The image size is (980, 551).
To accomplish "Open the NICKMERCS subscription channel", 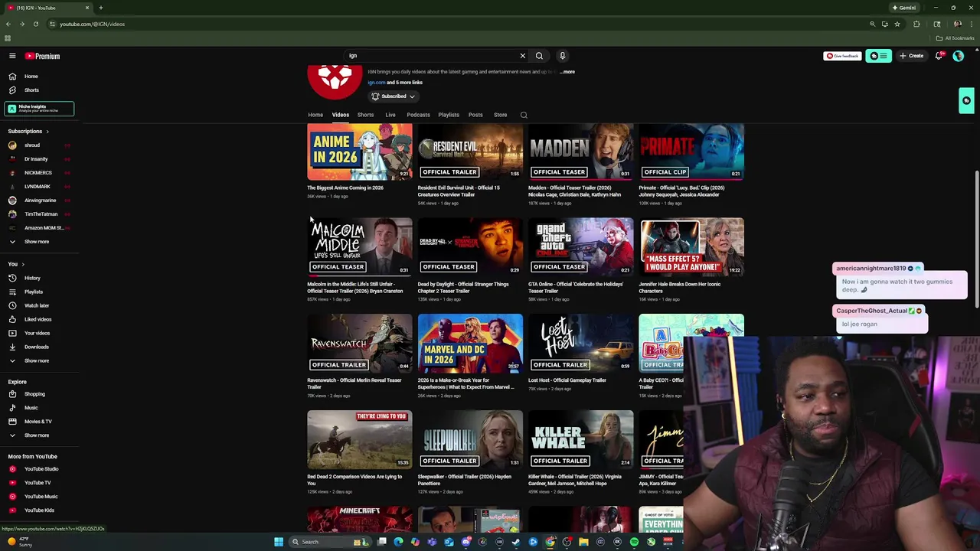I will (x=38, y=173).
